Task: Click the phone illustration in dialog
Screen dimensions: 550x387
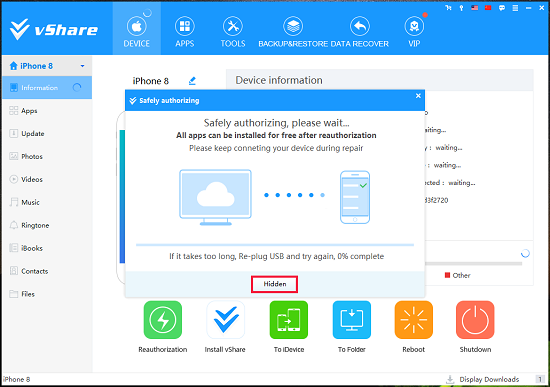Action: (355, 197)
